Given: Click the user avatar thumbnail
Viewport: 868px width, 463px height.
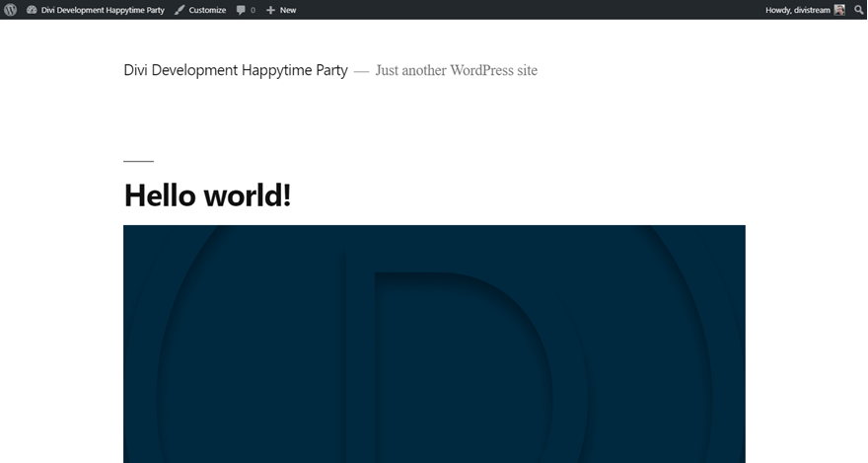Looking at the screenshot, I should point(839,10).
